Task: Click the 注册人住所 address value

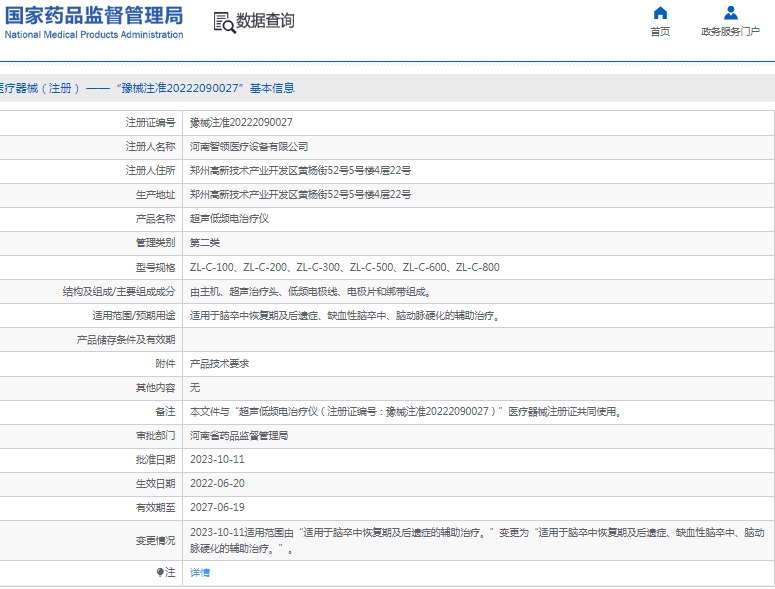Action: (301, 170)
